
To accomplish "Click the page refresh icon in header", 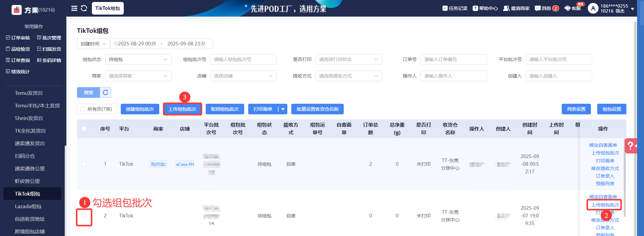I will (x=84, y=8).
